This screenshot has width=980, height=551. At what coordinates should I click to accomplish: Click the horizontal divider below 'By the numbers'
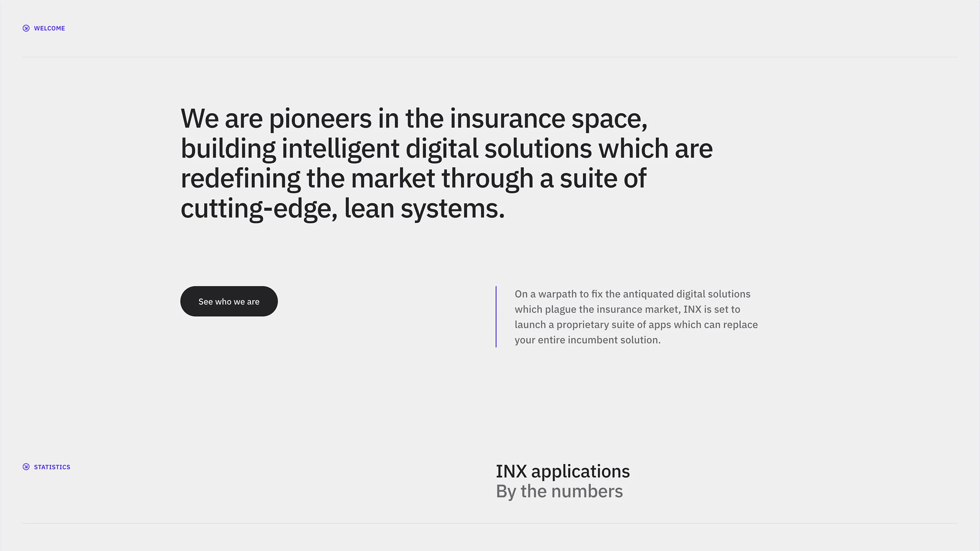coord(490,523)
